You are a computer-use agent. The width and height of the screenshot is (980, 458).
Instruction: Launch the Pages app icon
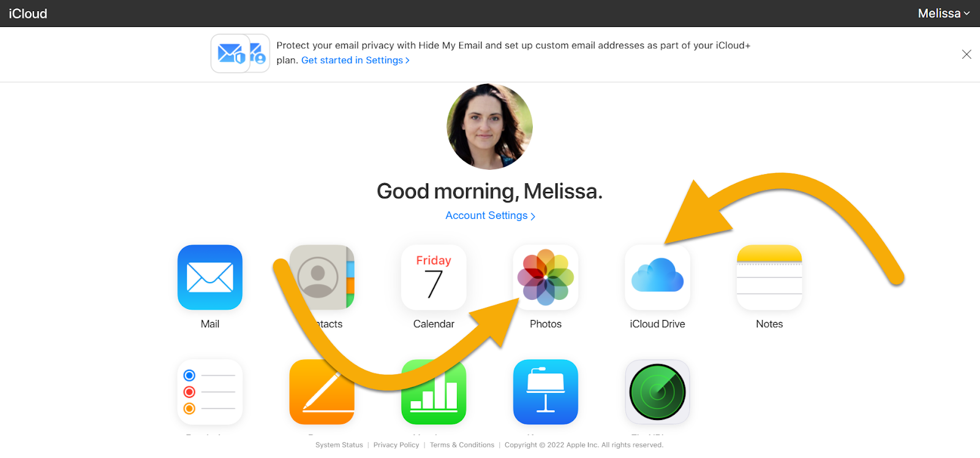pos(322,392)
